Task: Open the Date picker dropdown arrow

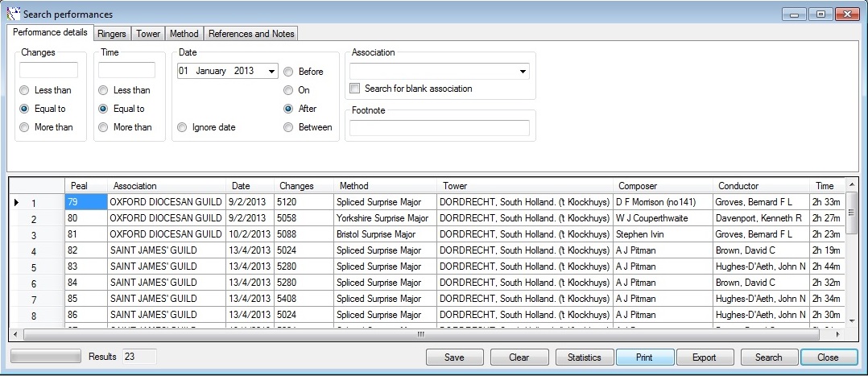Action: pos(271,71)
